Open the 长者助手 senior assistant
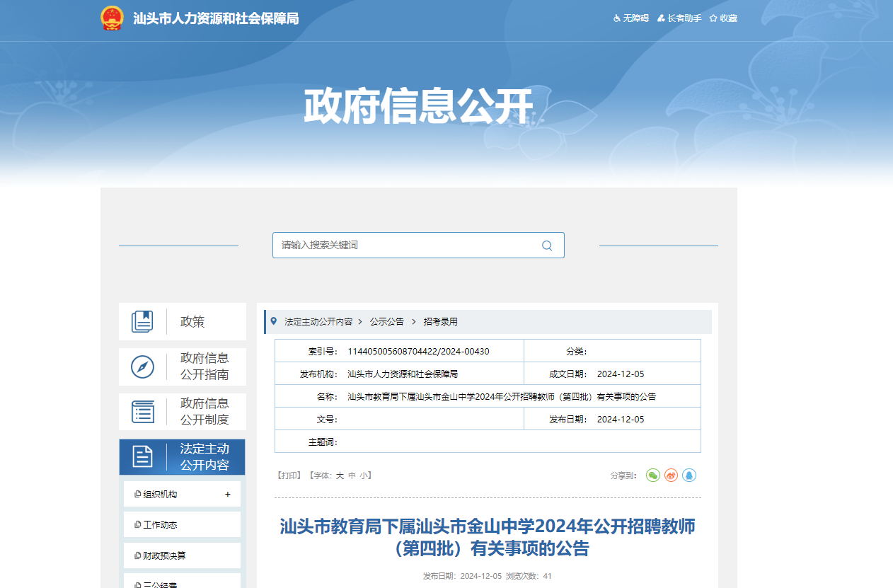893x588 pixels. point(679,18)
